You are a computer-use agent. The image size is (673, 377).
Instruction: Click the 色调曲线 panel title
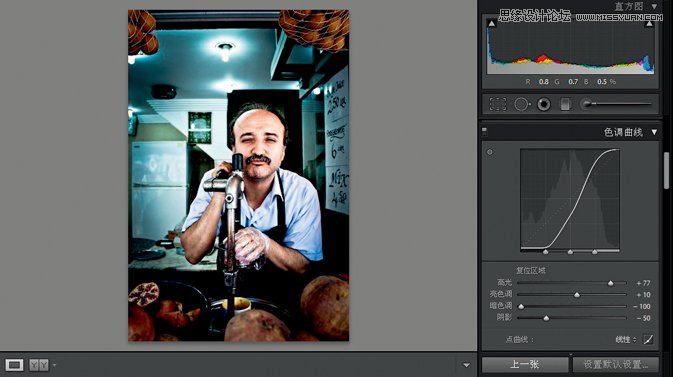pyautogui.click(x=623, y=132)
